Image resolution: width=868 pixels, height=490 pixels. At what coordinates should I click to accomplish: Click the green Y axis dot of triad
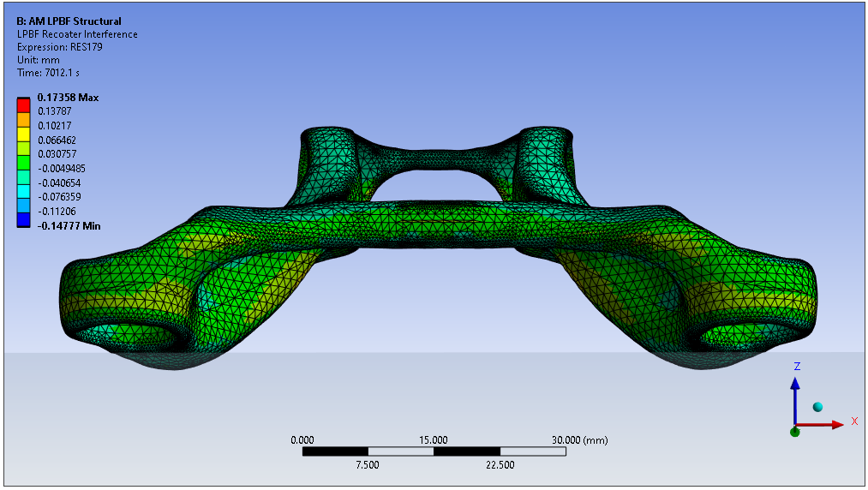click(795, 432)
